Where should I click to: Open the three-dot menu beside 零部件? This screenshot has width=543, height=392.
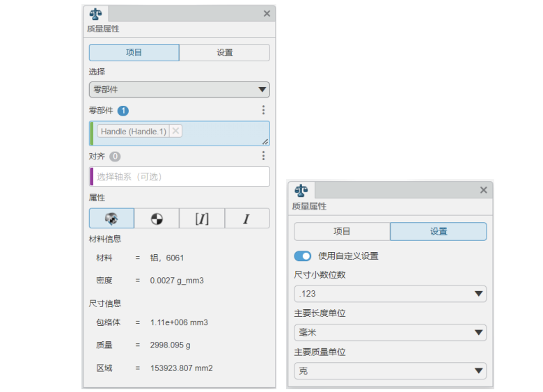click(263, 110)
